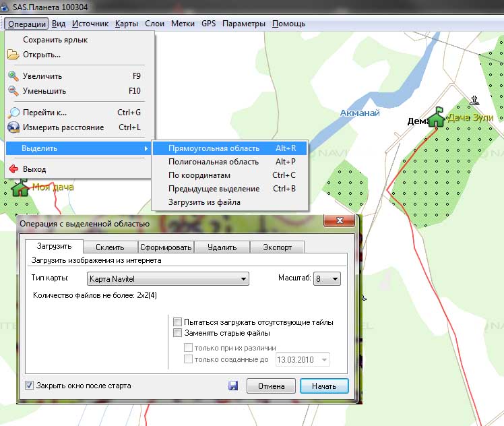Screen dimensions: 504x426
Task: Click the blue floppy disk save icon
Action: tap(233, 386)
